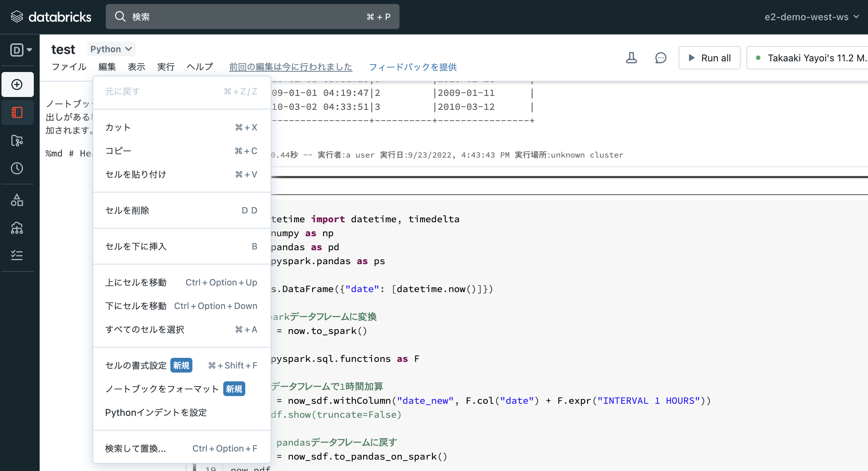Screen dimensions: 868x471
Task: Open notebook comments via the speech bubble icon
Action: click(661, 58)
